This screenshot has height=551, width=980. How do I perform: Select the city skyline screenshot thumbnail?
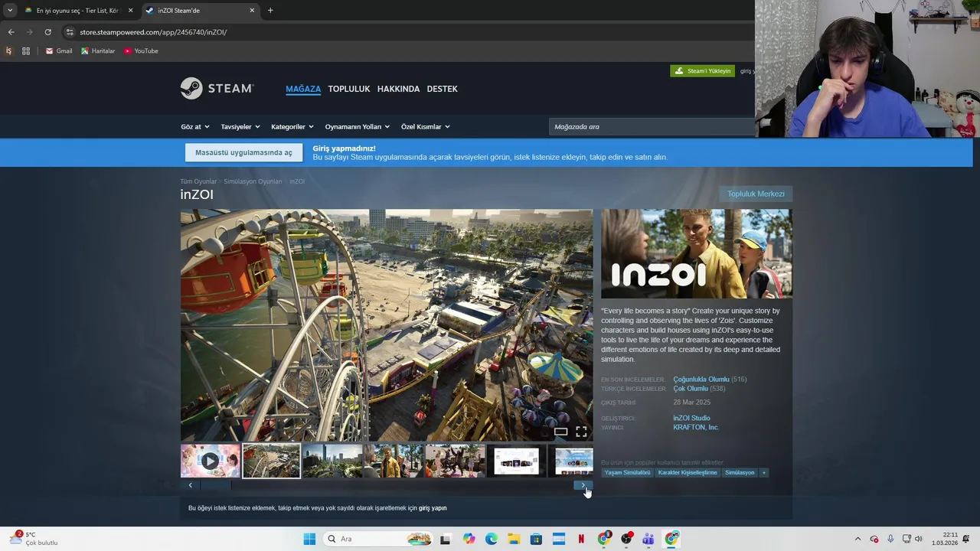click(x=332, y=461)
